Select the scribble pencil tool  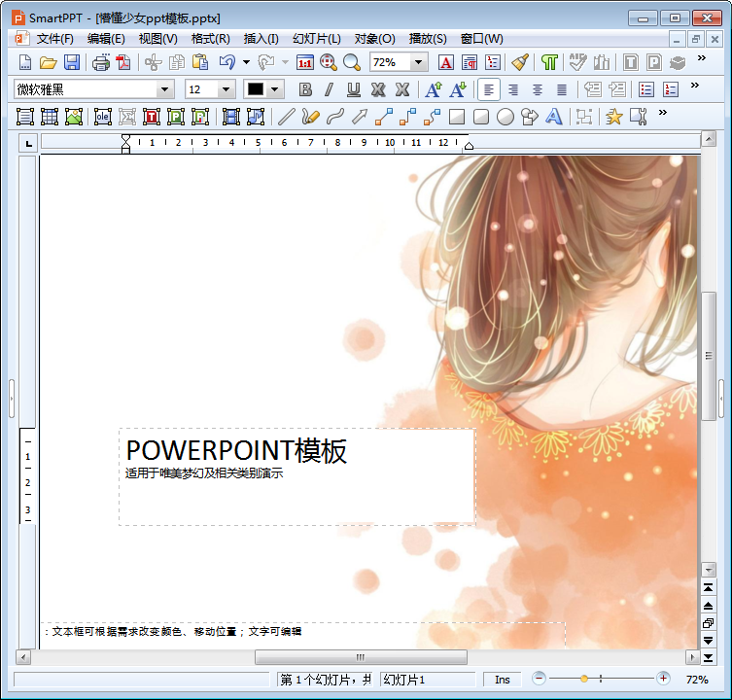(x=310, y=117)
